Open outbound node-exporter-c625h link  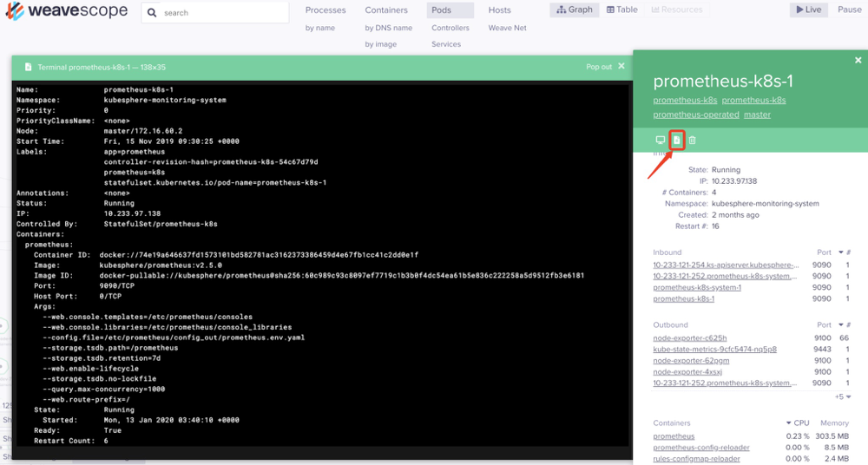[690, 337]
